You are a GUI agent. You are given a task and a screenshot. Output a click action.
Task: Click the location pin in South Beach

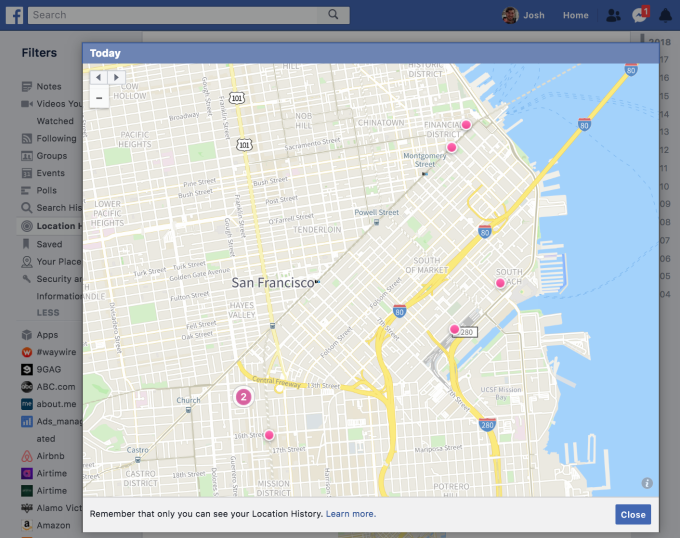point(500,283)
